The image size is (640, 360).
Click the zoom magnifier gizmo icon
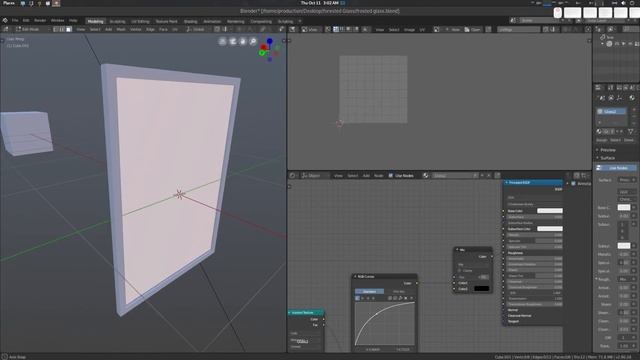tap(253, 42)
